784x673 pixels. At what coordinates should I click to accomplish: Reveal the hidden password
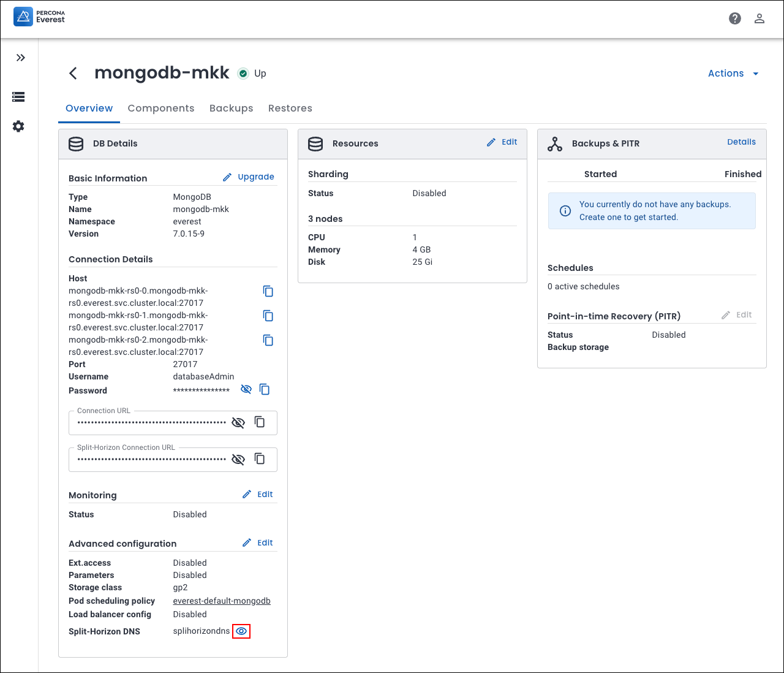coord(246,389)
